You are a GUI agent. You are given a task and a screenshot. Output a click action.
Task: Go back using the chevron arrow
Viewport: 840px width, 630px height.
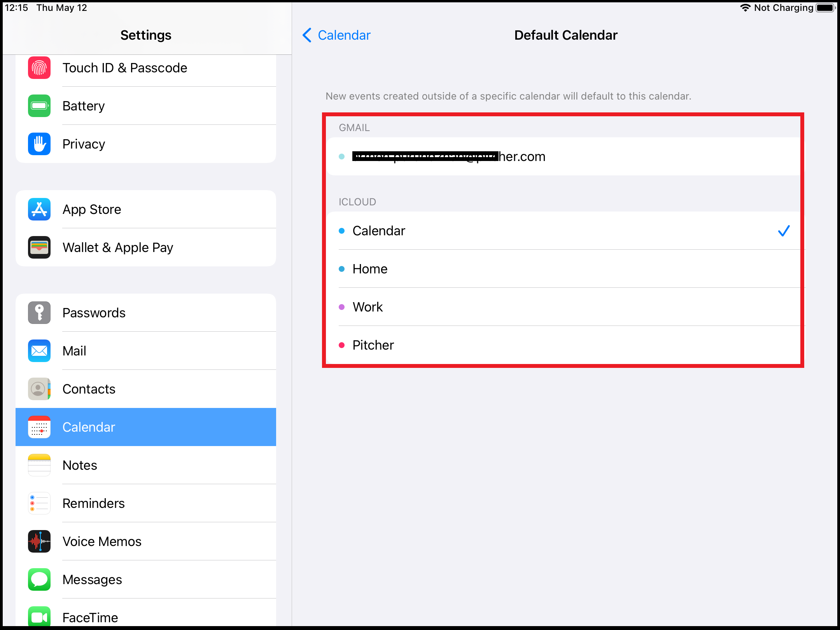pos(307,35)
